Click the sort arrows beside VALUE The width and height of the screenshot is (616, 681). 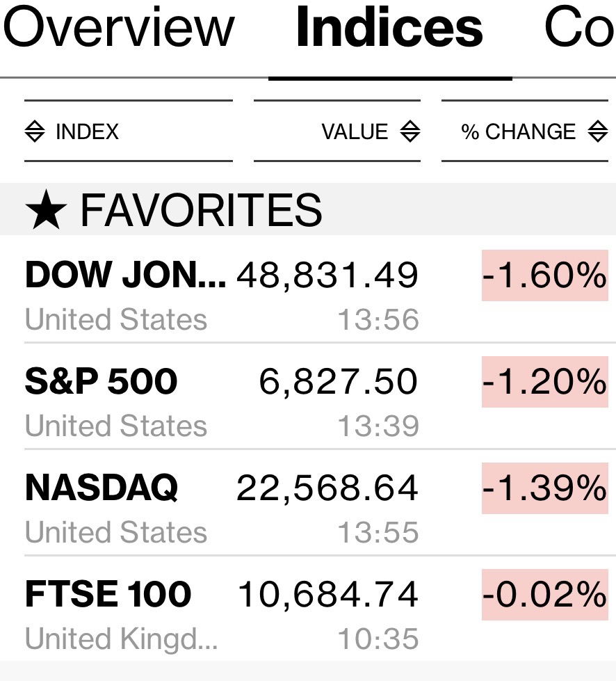tap(410, 131)
